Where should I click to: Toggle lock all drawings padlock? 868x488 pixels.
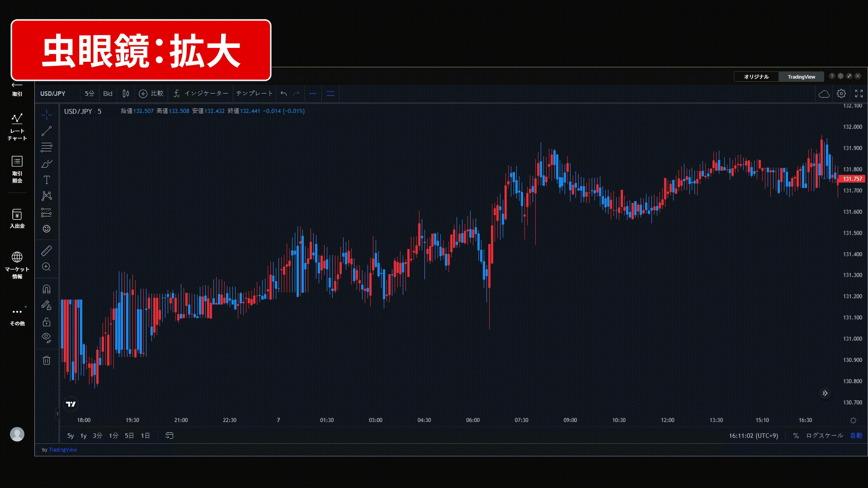pos(47,322)
